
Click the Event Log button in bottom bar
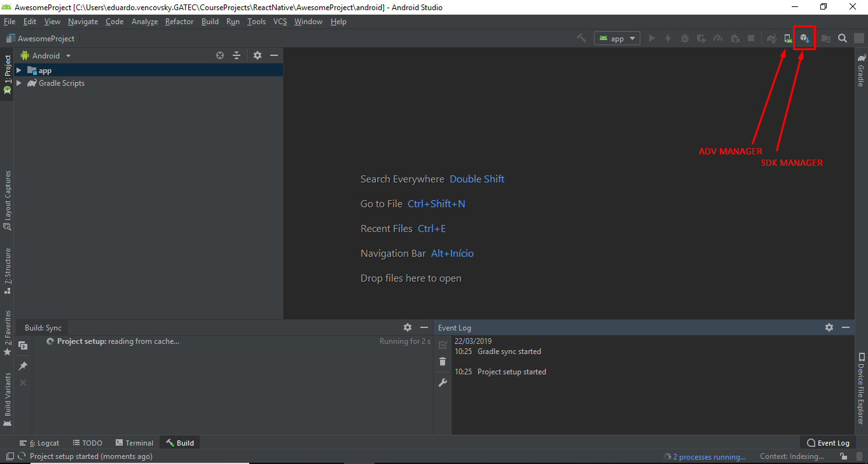828,443
